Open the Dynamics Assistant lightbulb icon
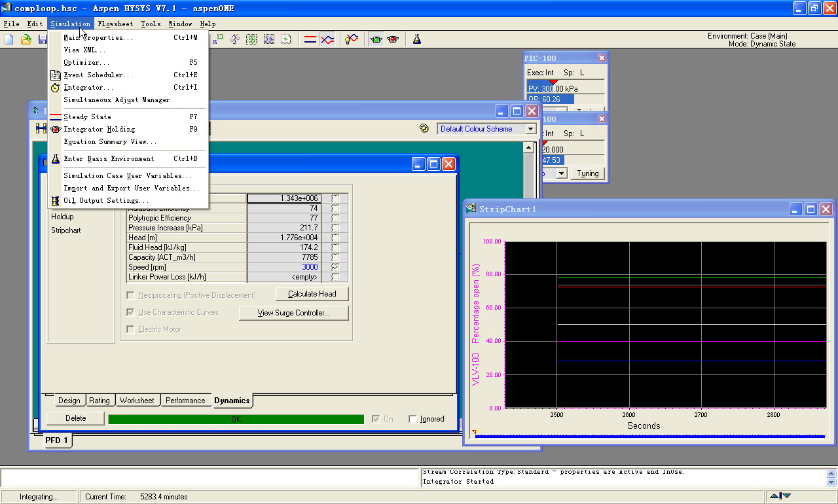Viewport: 838px width, 504px height. click(x=352, y=39)
